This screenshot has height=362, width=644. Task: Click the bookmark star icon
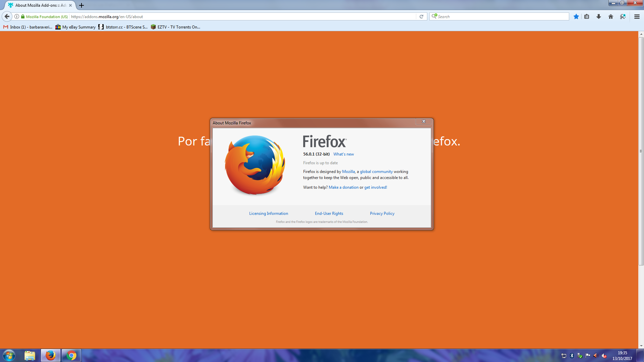576,16
